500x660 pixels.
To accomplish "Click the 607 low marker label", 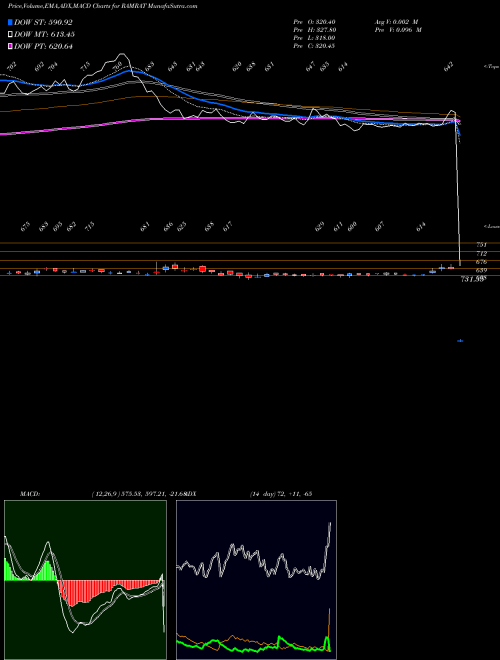I will click(380, 227).
